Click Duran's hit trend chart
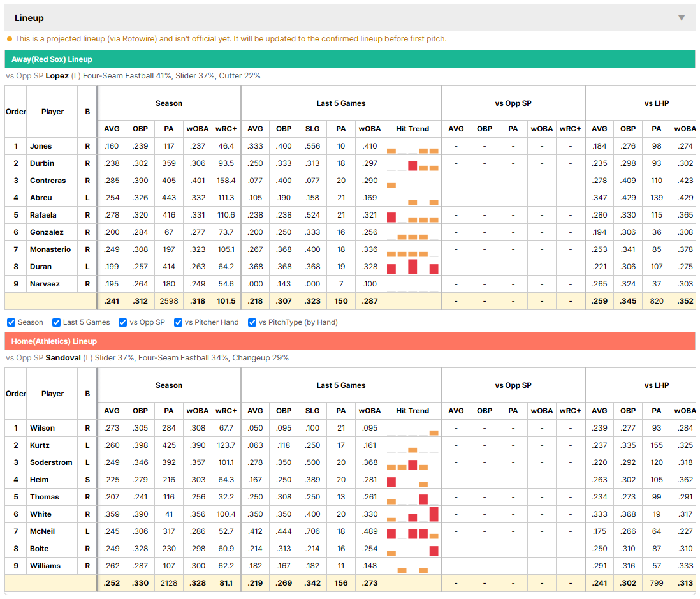This screenshot has height=599, width=700. pyautogui.click(x=412, y=267)
